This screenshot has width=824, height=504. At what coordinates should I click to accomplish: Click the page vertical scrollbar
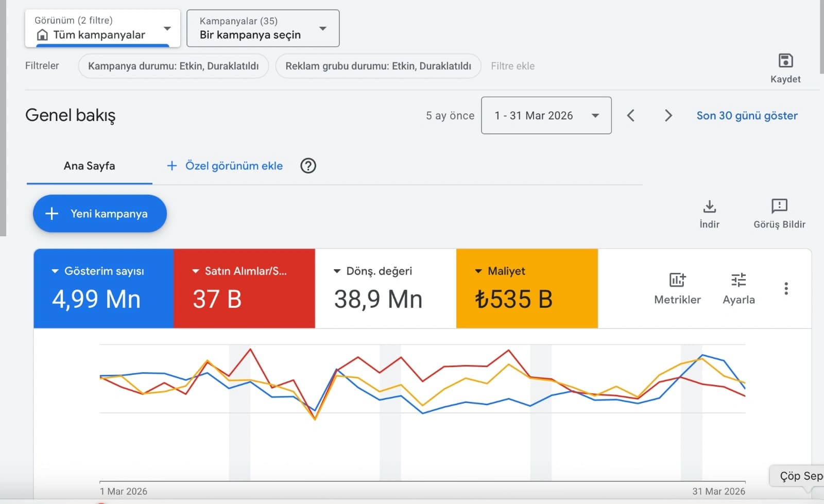[822, 37]
